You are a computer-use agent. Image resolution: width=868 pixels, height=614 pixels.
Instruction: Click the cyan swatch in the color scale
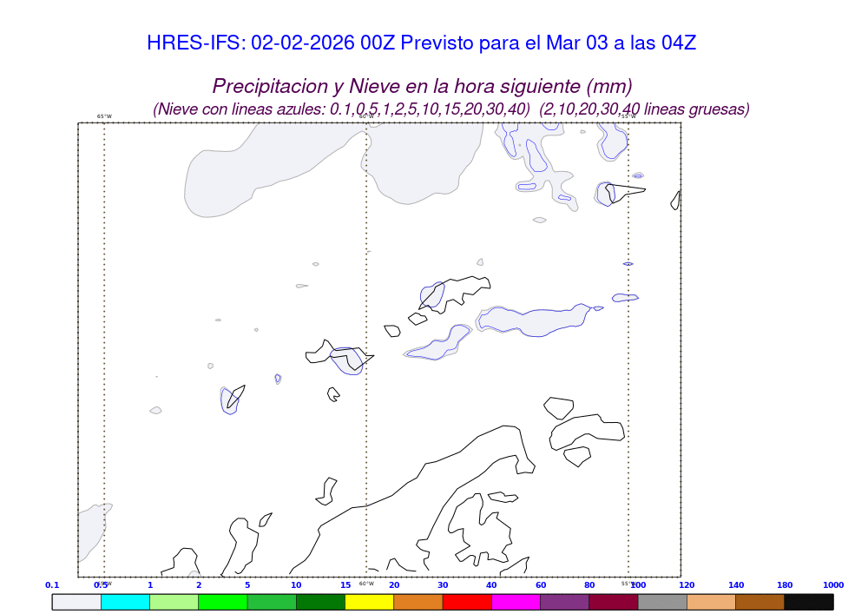coord(125,602)
